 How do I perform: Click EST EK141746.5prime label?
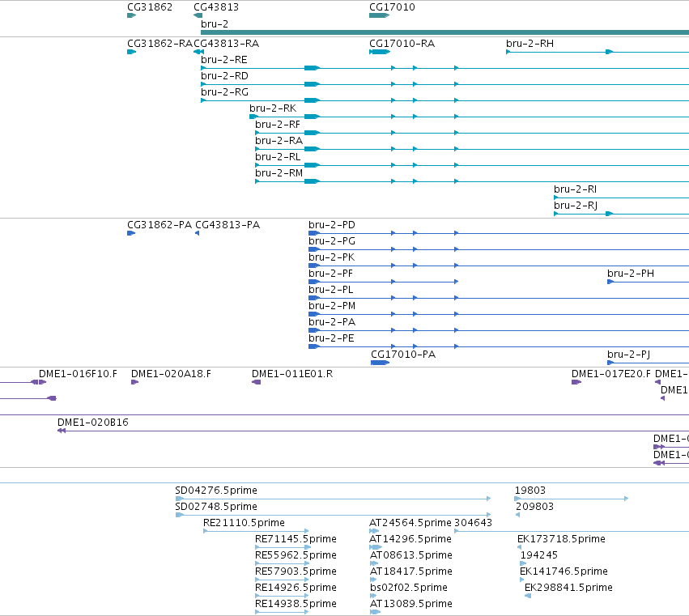click(564, 571)
